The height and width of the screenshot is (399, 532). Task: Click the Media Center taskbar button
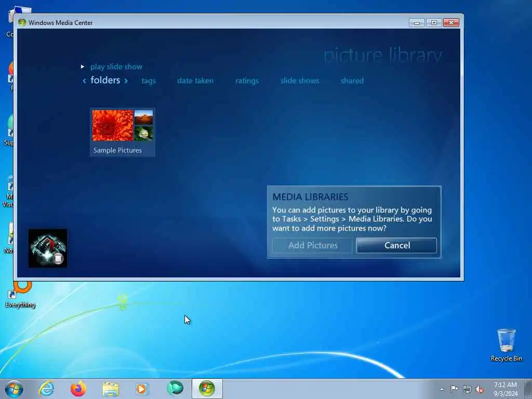207,389
